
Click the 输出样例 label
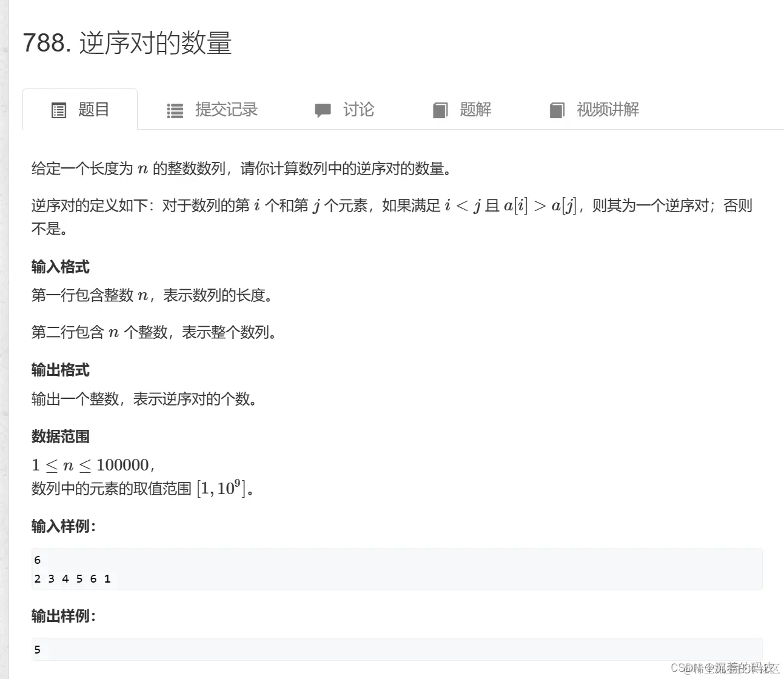point(62,616)
